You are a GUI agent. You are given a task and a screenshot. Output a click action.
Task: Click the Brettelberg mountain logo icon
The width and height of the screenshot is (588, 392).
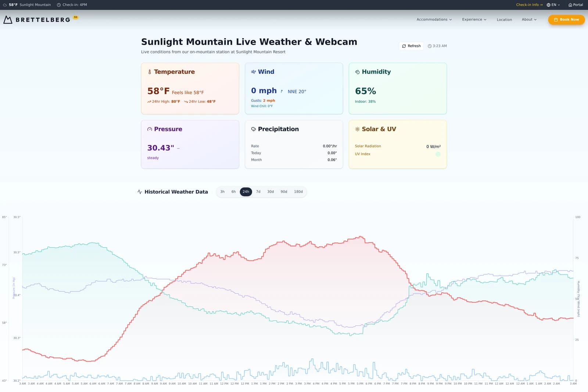(x=8, y=19)
